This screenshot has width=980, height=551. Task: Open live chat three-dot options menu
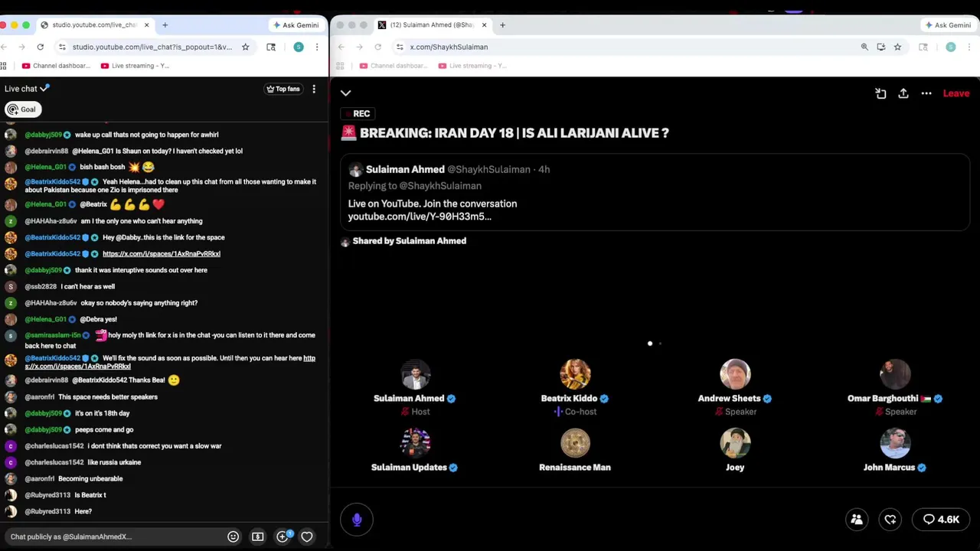click(x=314, y=89)
